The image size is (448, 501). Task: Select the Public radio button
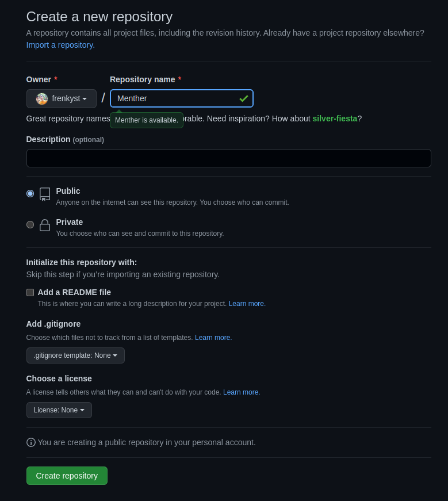pos(30,193)
